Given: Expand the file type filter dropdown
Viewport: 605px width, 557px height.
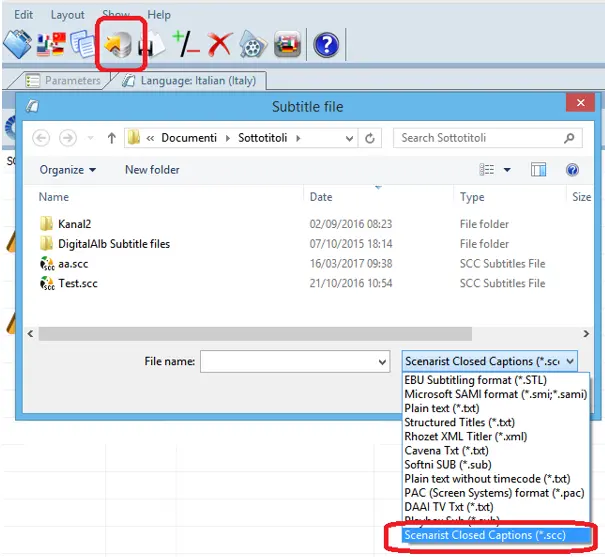Looking at the screenshot, I should (x=489, y=361).
